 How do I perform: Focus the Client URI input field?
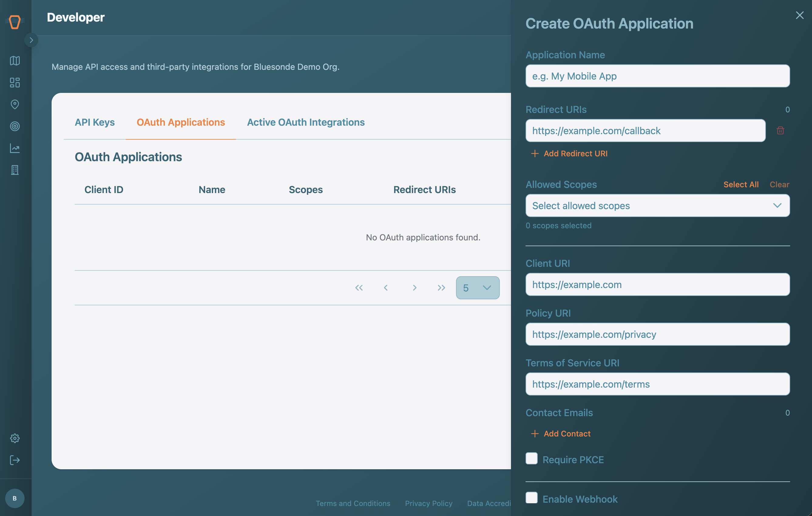pyautogui.click(x=658, y=285)
